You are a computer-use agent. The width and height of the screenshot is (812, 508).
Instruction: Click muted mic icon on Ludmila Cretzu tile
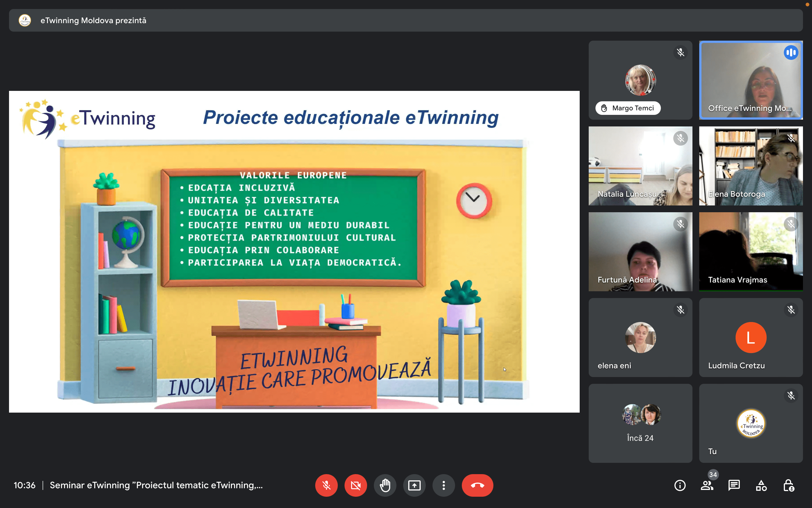point(791,310)
